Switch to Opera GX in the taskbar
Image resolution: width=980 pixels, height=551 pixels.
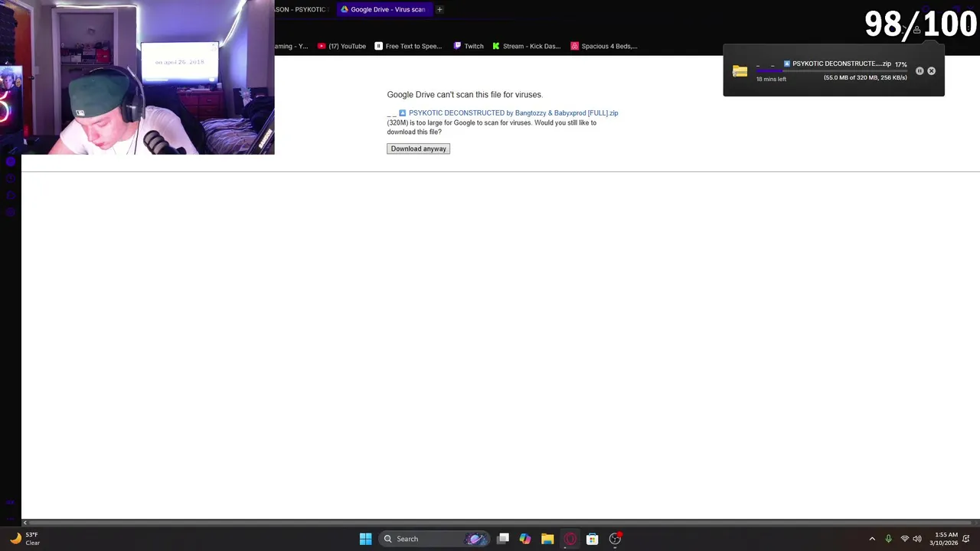[x=570, y=539]
